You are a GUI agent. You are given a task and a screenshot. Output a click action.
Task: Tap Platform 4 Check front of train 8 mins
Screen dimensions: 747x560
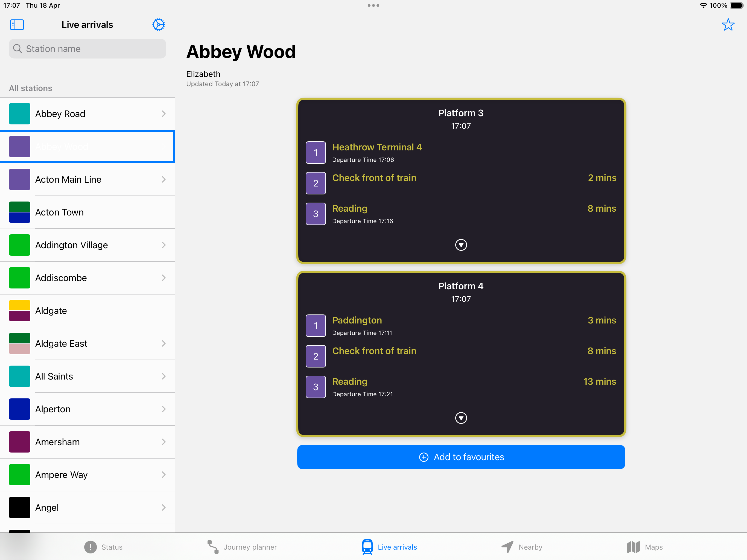[x=461, y=356]
